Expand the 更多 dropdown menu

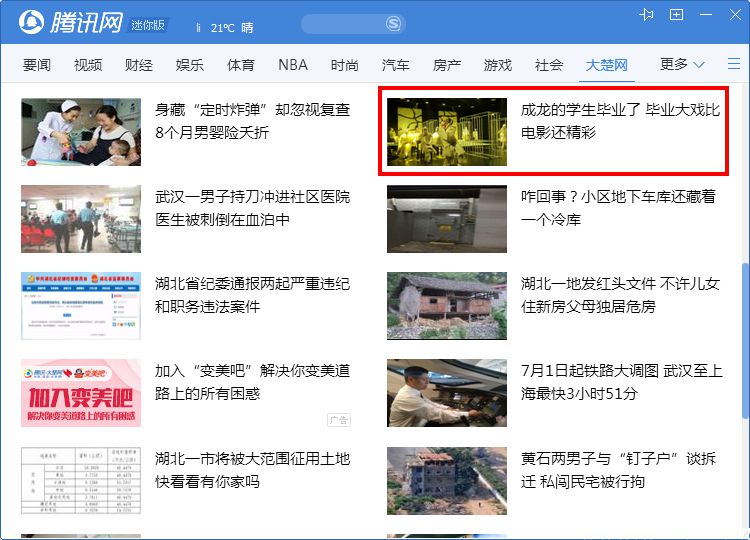tap(682, 64)
